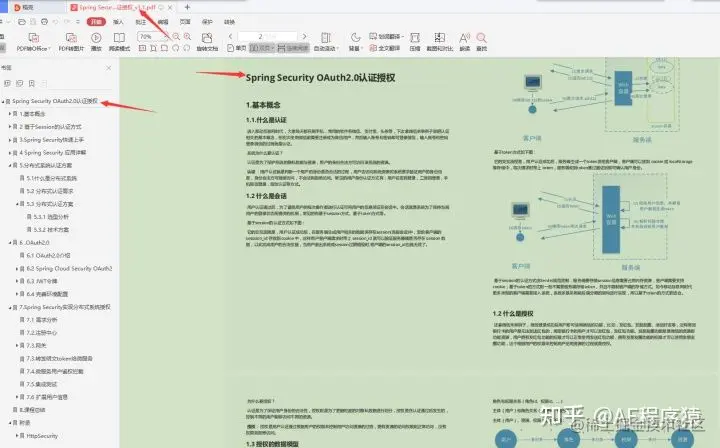
Task: Open the zoom percentage dropdown showing 70%
Action: tap(152, 36)
